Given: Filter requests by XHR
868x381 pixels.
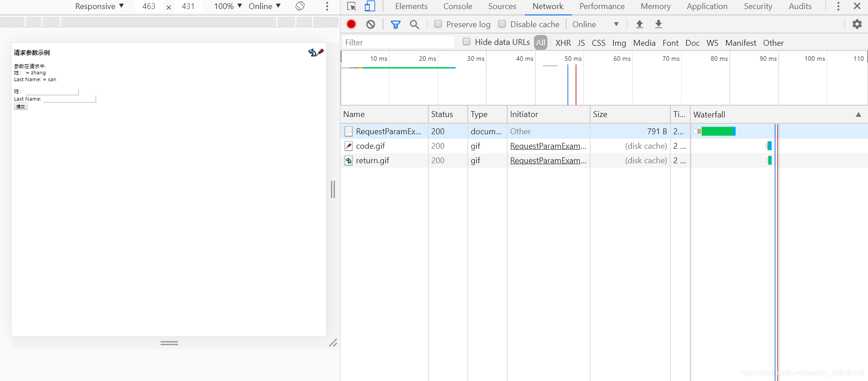Looking at the screenshot, I should click(563, 43).
